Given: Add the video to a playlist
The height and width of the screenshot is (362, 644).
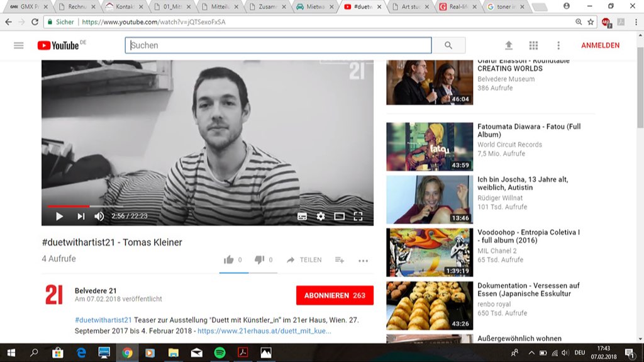Looking at the screenshot, I should pos(339,259).
